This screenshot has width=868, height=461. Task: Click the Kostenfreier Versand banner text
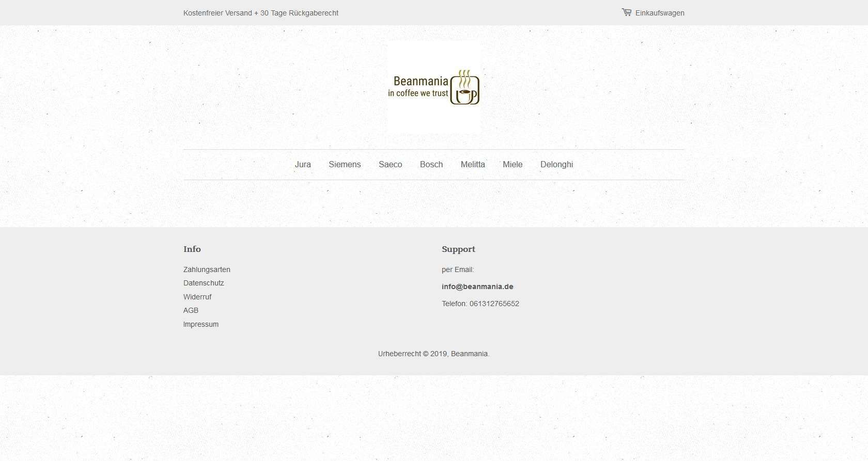pos(261,13)
